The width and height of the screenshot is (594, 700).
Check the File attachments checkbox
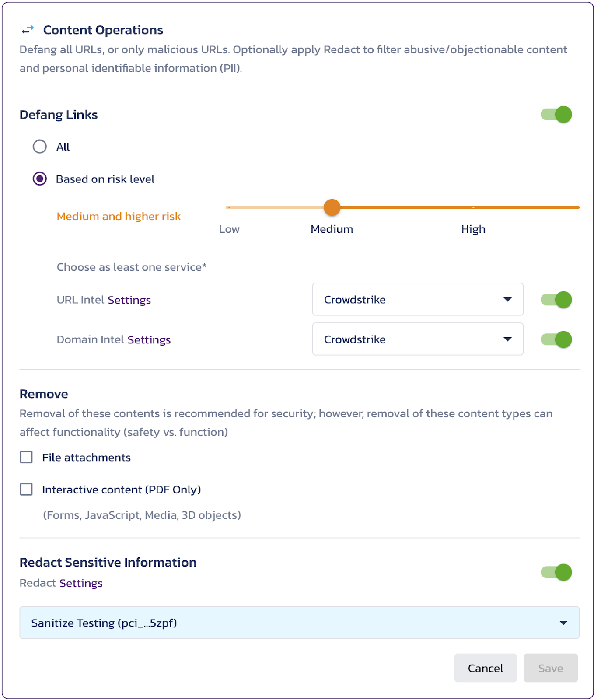(x=26, y=457)
